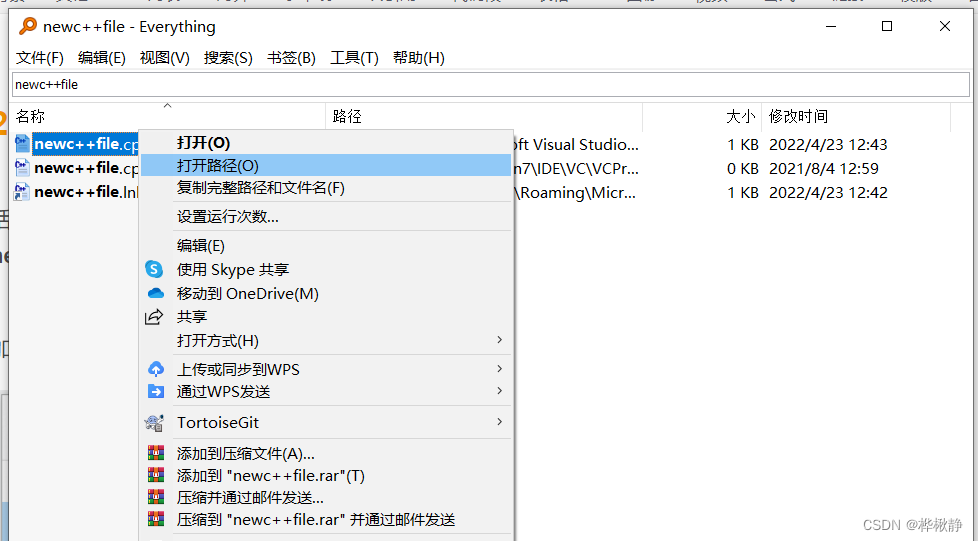
Task: Expand the TortoiseGit submenu arrow
Action: [499, 422]
